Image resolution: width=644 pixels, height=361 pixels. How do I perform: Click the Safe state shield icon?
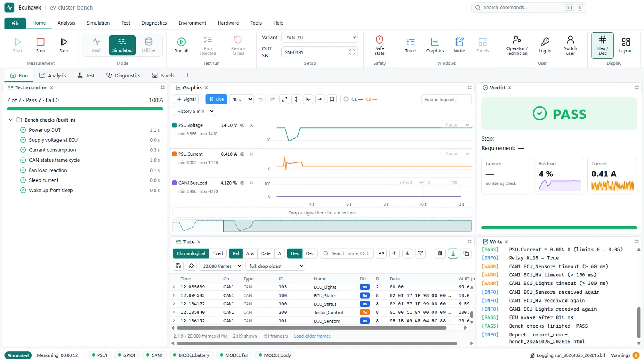click(379, 40)
